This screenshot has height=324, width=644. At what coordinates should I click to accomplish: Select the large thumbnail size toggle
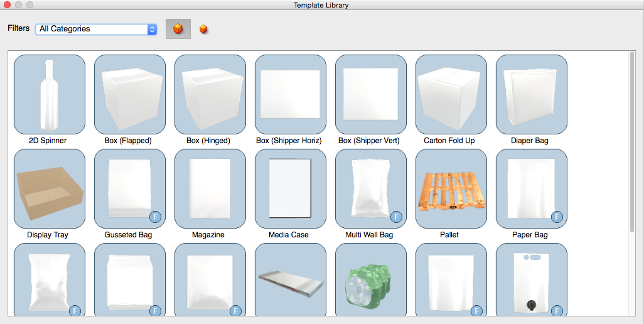pyautogui.click(x=178, y=29)
